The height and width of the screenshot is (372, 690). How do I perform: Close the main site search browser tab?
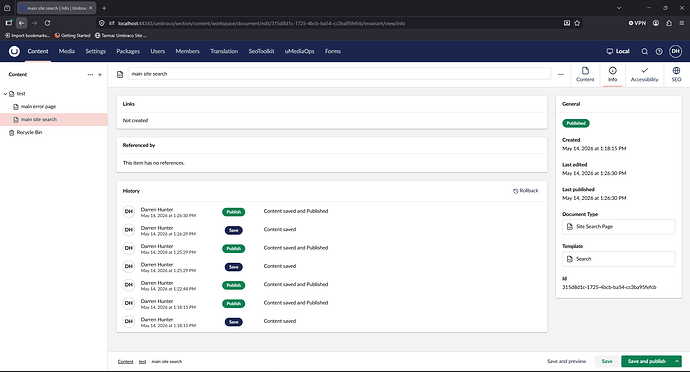tap(91, 8)
